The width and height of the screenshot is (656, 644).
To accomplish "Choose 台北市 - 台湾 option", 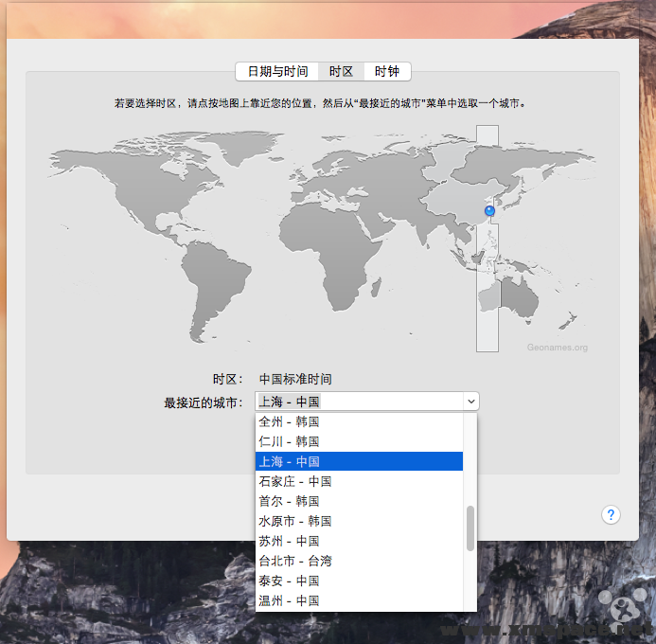I will tap(359, 561).
